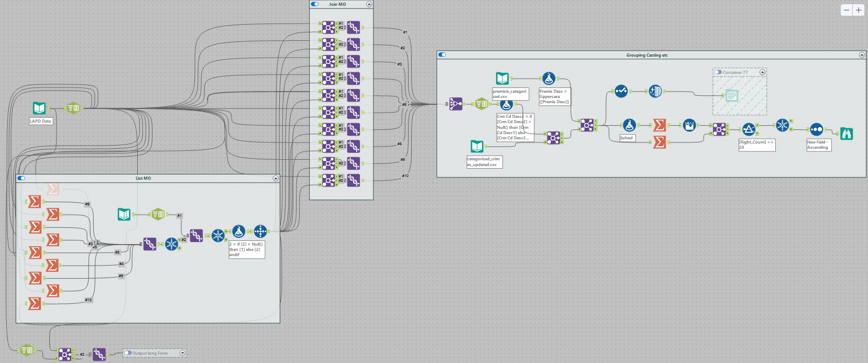Viewport: 868px width, 363px height.
Task: Select the Right_Count filter tool
Action: tap(749, 129)
